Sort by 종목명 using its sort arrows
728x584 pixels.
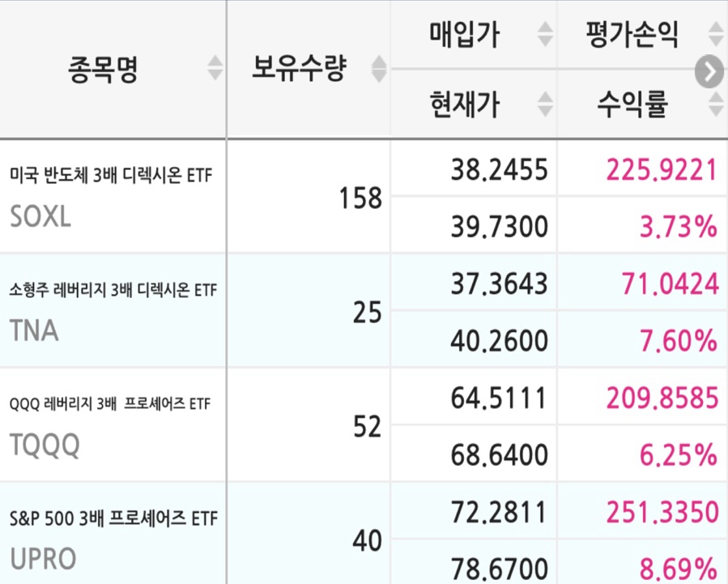[x=215, y=68]
